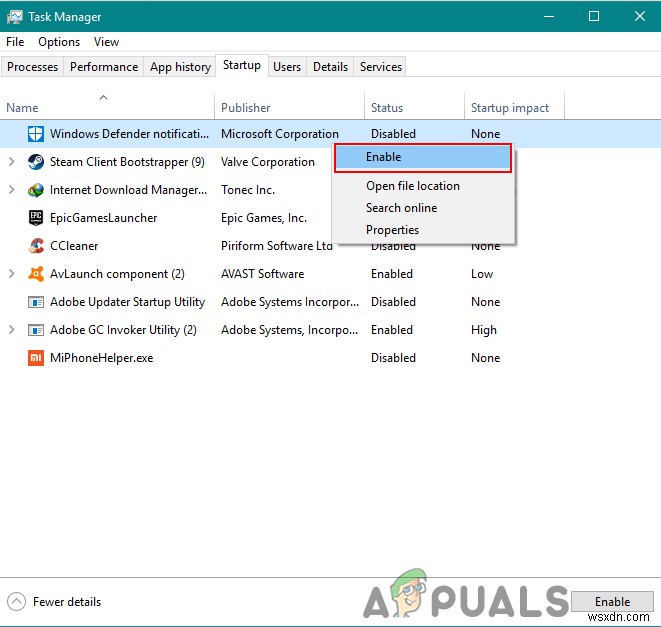This screenshot has height=627, width=661.
Task: Click the CCleaner icon
Action: point(36,246)
